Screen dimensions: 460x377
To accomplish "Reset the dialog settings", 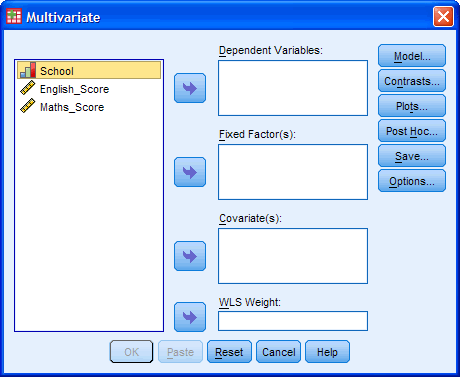I will pos(229,352).
